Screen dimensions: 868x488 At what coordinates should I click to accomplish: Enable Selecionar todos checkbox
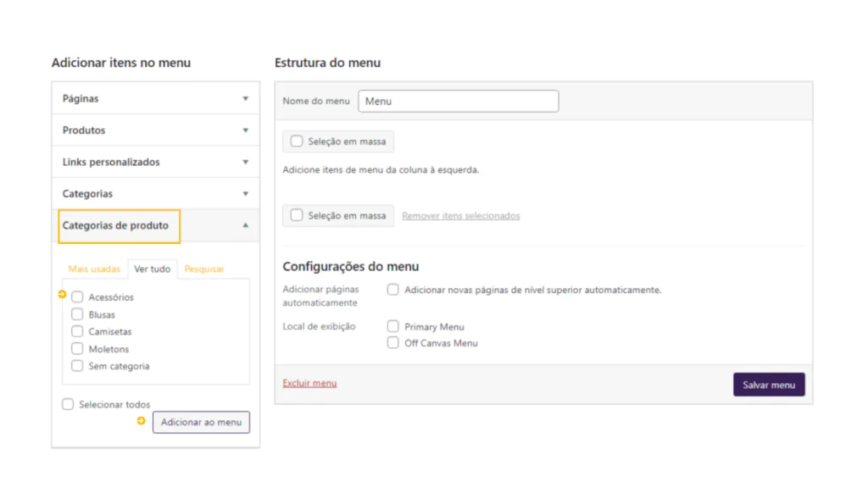tap(68, 404)
